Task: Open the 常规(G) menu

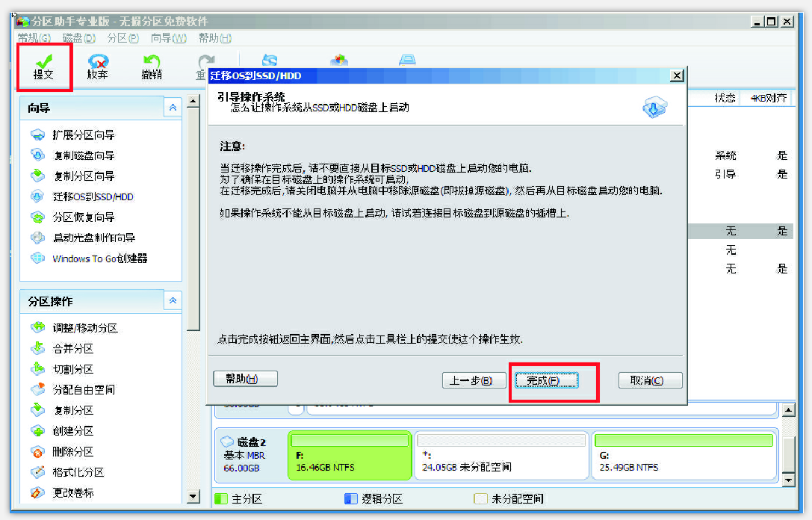Action: (x=34, y=38)
